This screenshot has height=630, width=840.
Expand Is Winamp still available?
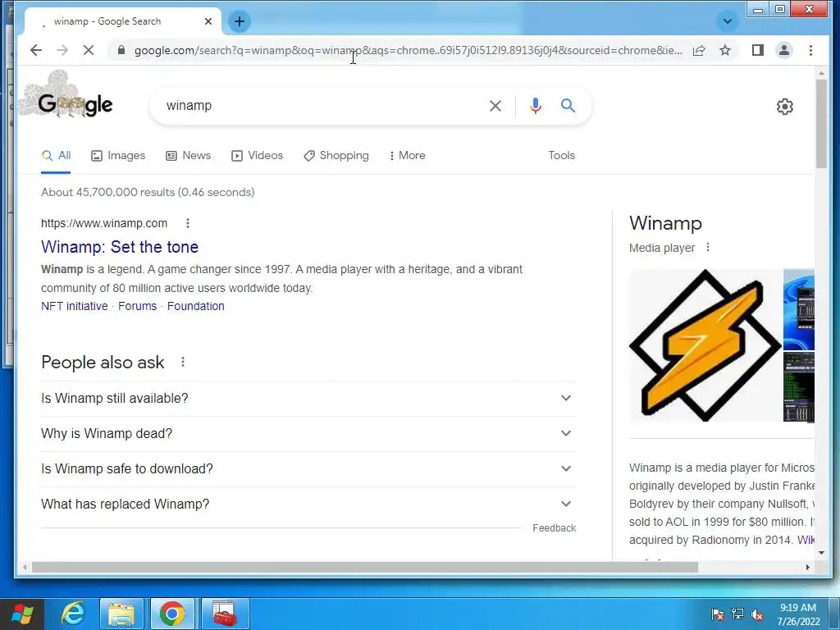(308, 398)
